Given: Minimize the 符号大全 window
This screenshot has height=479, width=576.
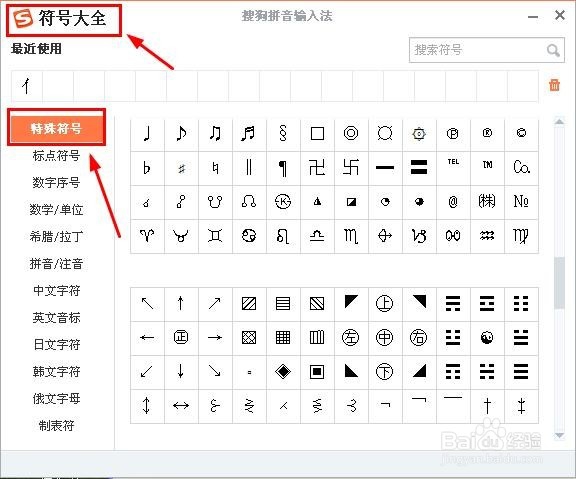Looking at the screenshot, I should pyautogui.click(x=533, y=17).
